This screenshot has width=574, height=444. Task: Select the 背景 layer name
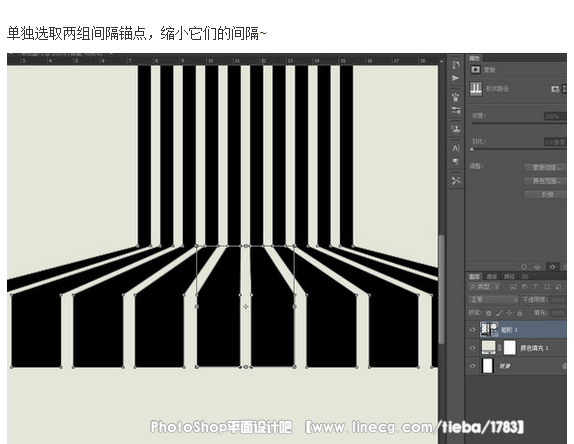coord(505,366)
